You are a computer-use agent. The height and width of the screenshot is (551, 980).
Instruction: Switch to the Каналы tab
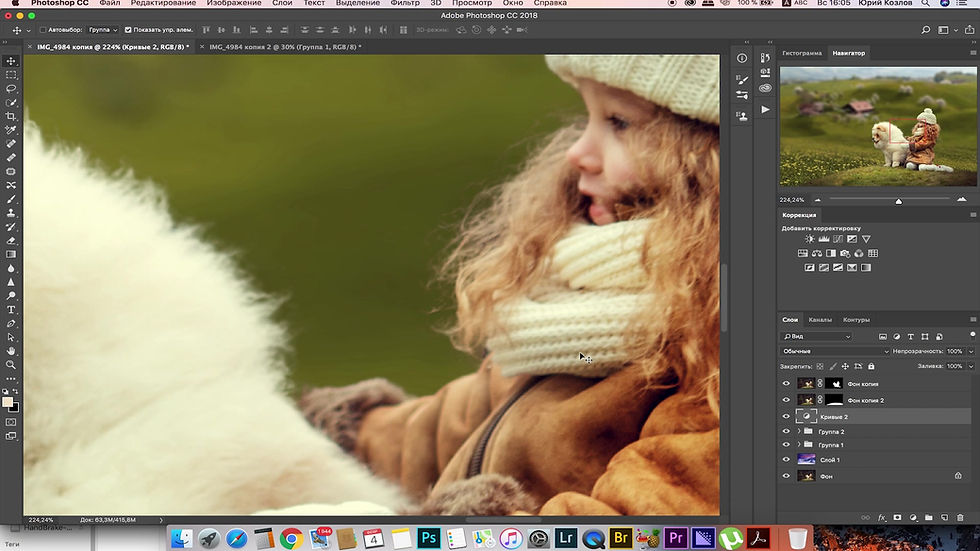[820, 320]
